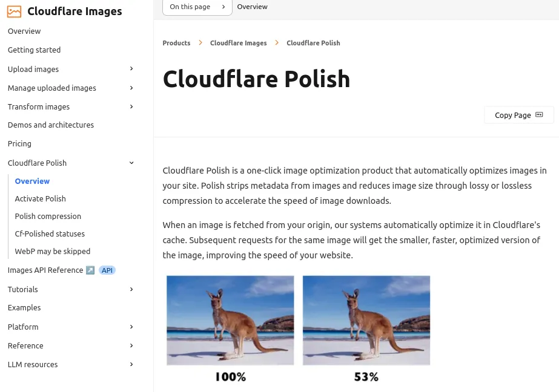Click the breadcrumb arrow after Cloudflare Images
This screenshot has height=392, width=559.
point(277,42)
